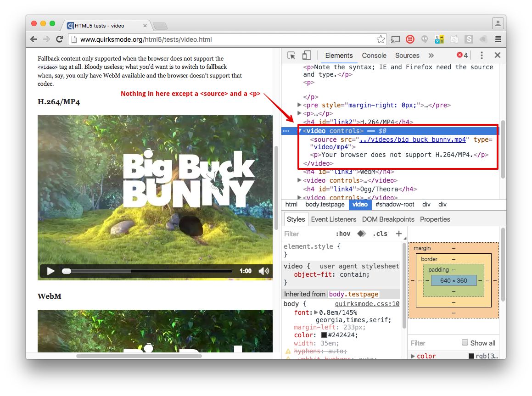Screen dimensions: 532x396
Task: Select #shadow-root breadcrumb
Action: [395, 204]
